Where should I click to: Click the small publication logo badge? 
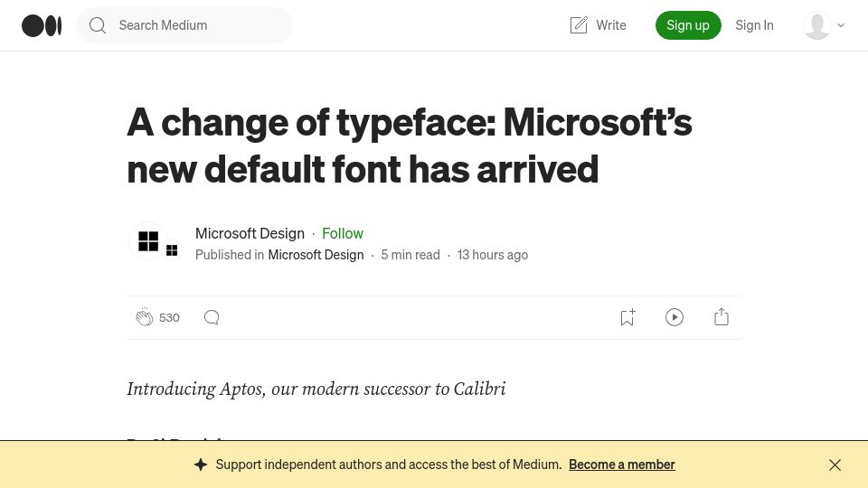pos(172,250)
